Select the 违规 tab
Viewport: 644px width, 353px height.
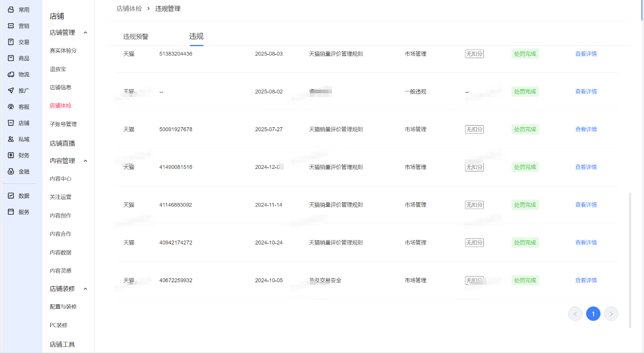click(x=196, y=36)
